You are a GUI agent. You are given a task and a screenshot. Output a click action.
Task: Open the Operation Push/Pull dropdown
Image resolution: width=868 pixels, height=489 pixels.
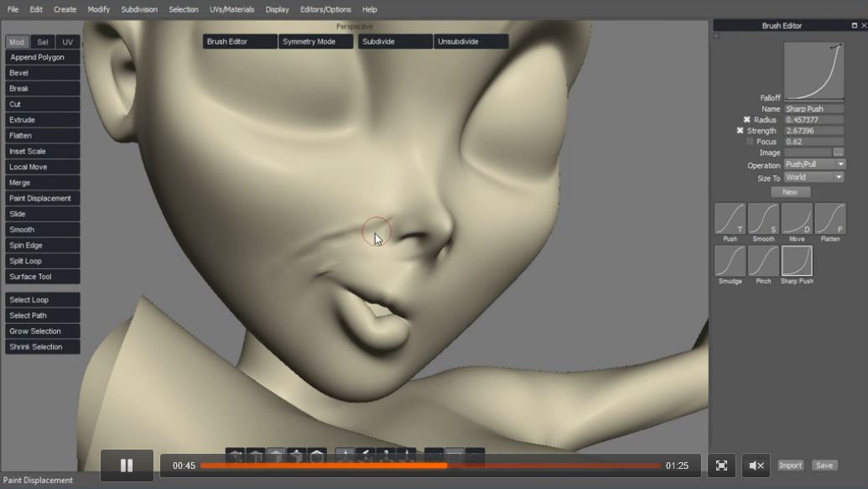(x=815, y=164)
